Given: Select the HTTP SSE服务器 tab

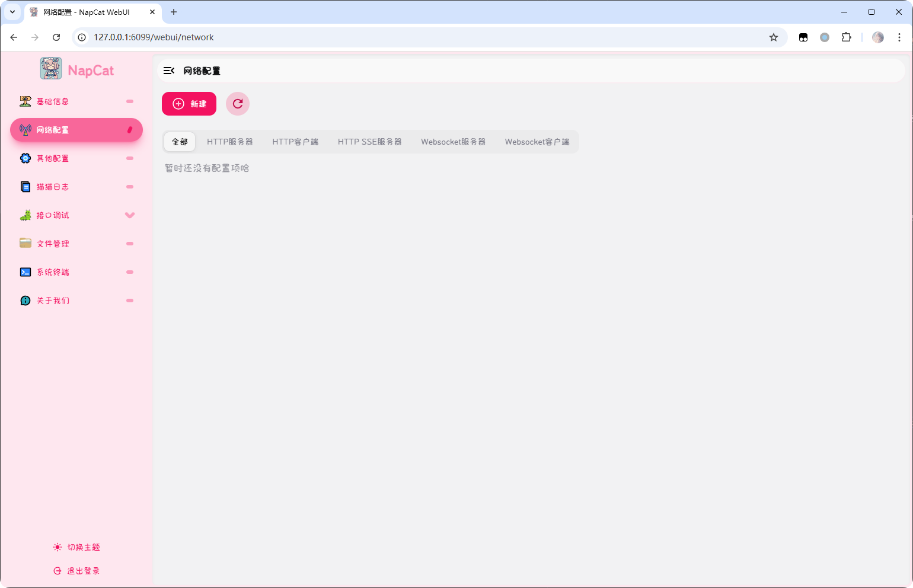Looking at the screenshot, I should coord(369,142).
